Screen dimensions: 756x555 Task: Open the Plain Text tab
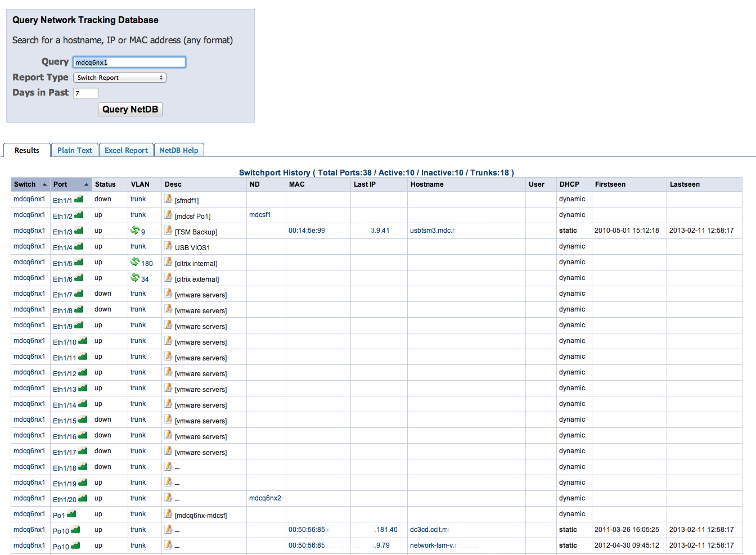tap(75, 150)
